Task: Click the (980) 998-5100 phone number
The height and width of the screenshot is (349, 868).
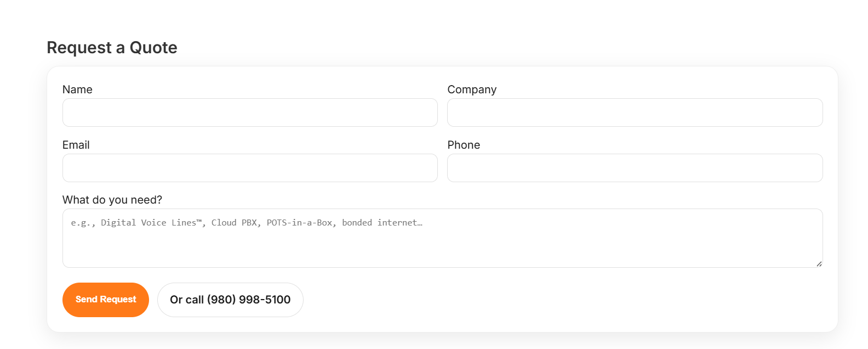Action: (249, 300)
